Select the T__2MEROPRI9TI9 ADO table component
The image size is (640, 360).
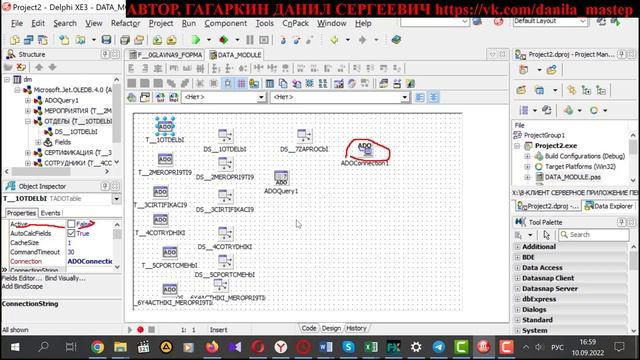(165, 159)
